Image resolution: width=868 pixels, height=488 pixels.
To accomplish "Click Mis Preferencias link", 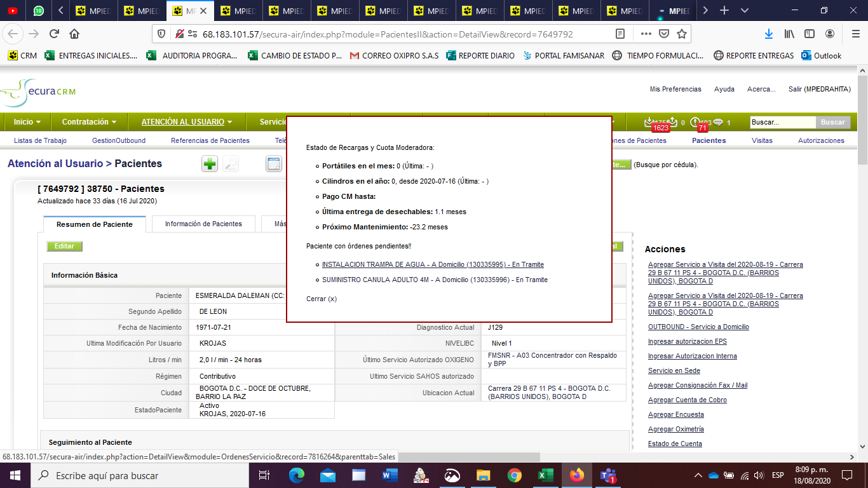I will click(675, 90).
